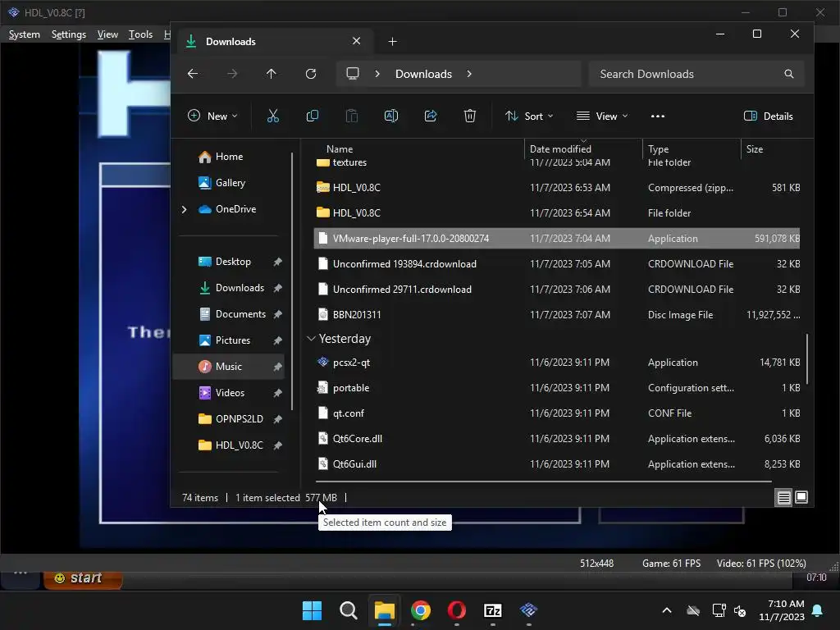This screenshot has height=630, width=840.
Task: Sort by Size column header
Action: 755,149
